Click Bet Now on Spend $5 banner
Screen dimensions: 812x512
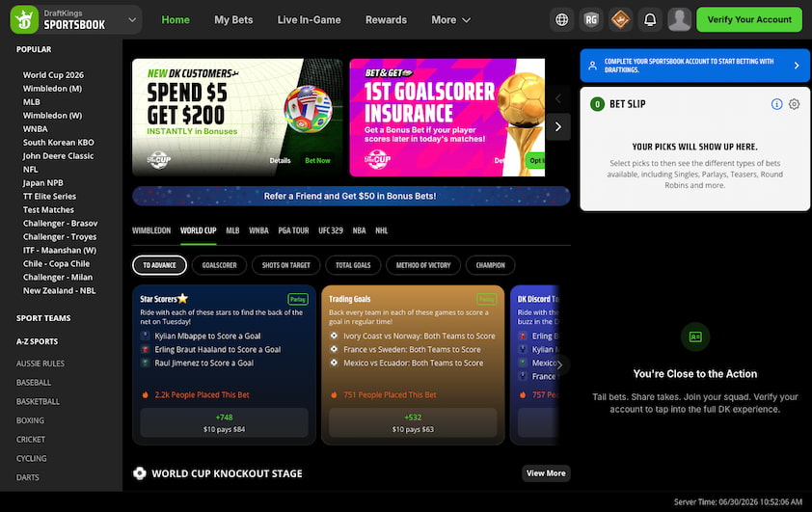tap(317, 160)
